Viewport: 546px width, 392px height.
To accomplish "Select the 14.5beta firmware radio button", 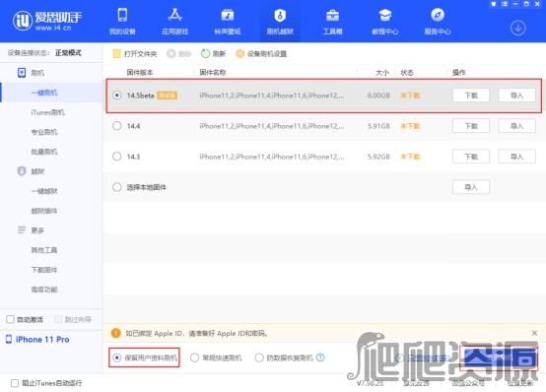I will 117,95.
